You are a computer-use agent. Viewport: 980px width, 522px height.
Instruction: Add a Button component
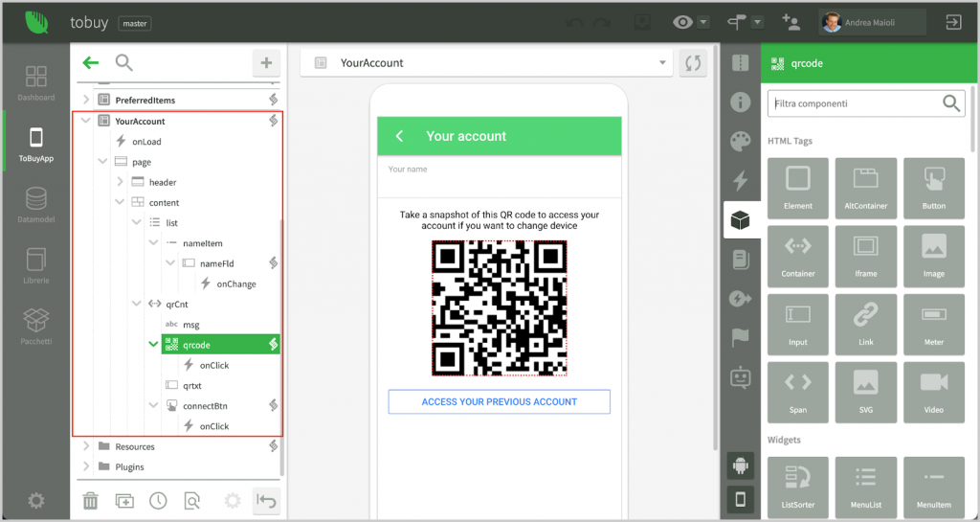coord(934,188)
